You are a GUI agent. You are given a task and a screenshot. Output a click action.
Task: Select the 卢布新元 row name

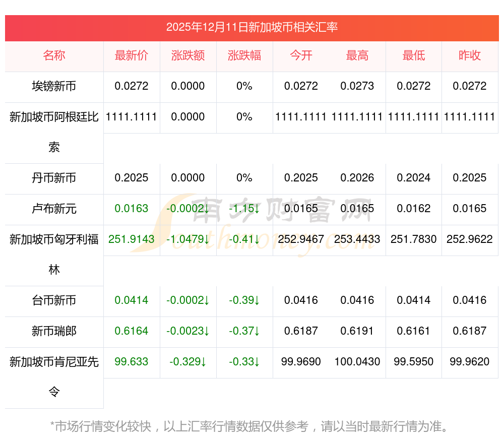click(54, 209)
